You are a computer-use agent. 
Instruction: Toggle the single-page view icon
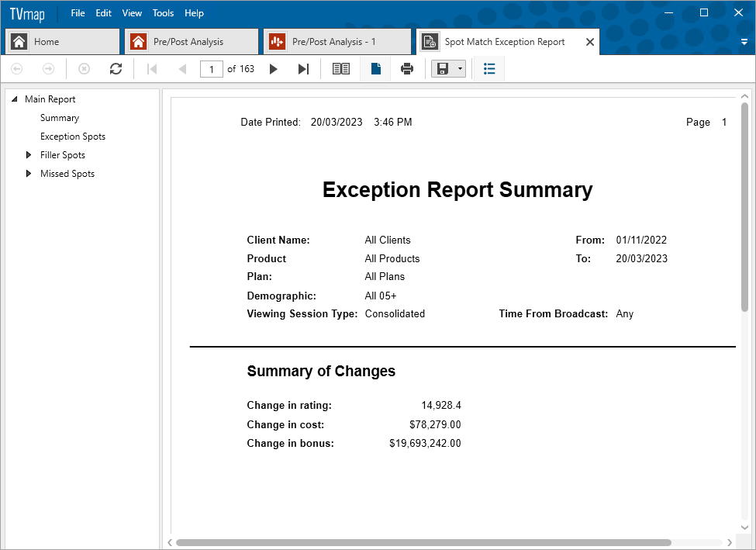coord(376,69)
